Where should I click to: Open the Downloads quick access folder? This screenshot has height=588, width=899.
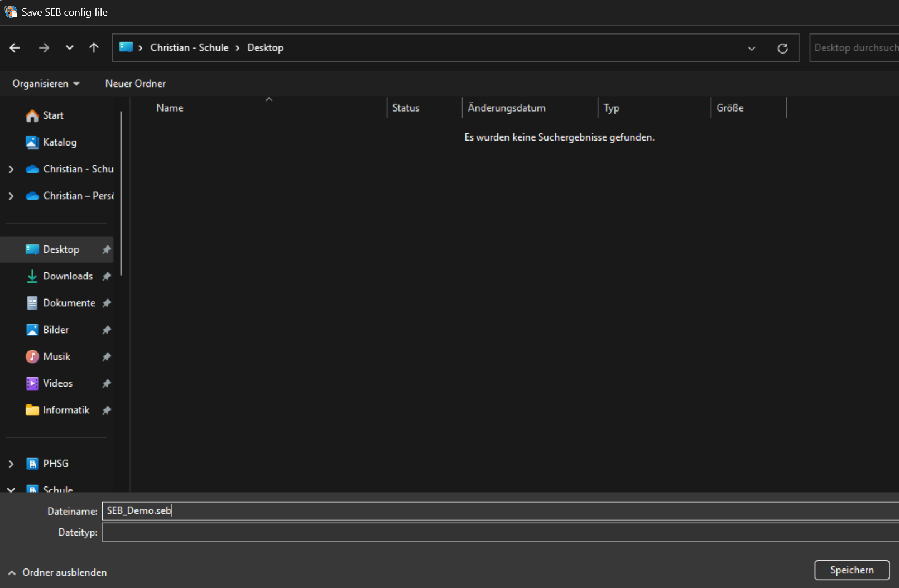68,276
